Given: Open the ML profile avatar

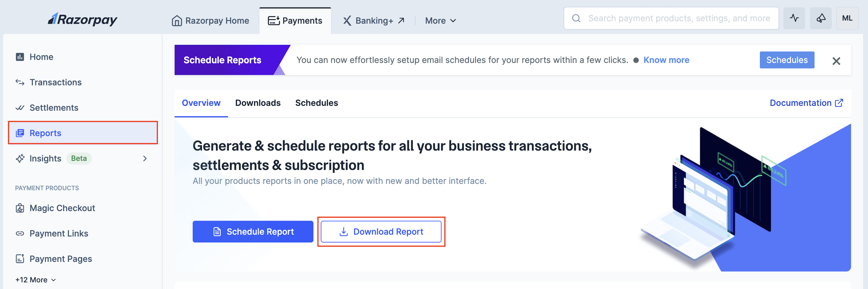Looking at the screenshot, I should 847,18.
